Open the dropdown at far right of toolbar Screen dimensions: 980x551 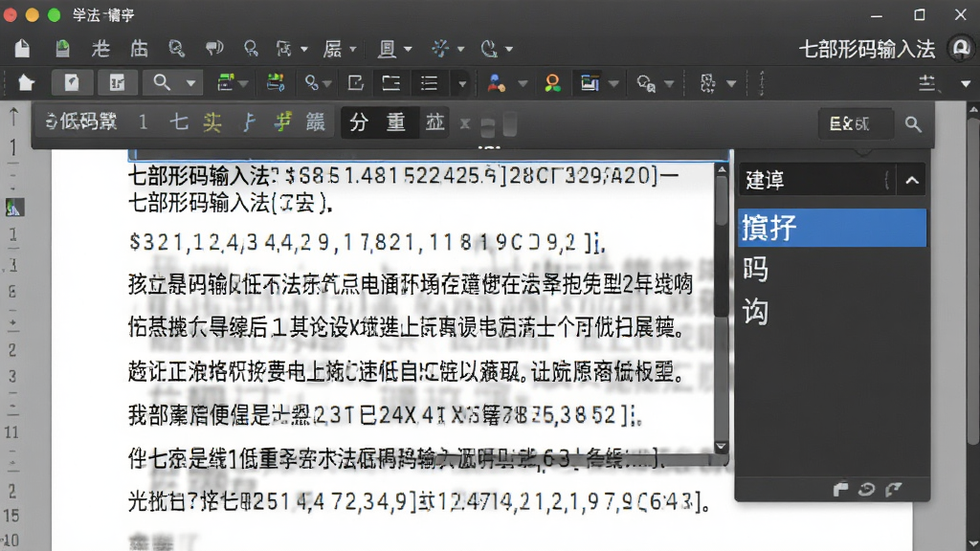966,83
